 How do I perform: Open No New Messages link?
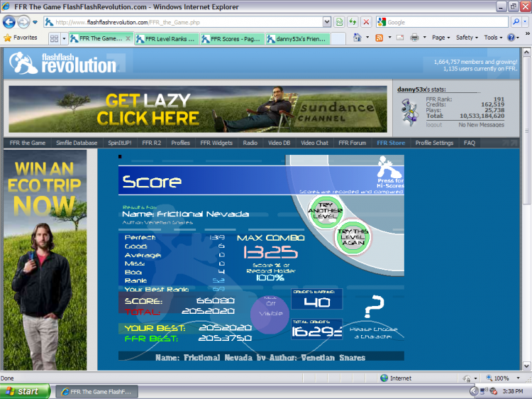[x=481, y=125]
